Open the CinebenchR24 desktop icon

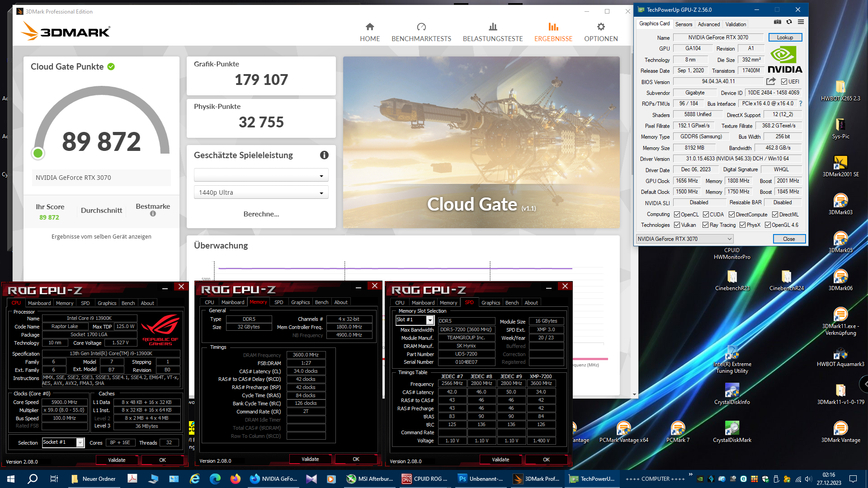(x=786, y=280)
